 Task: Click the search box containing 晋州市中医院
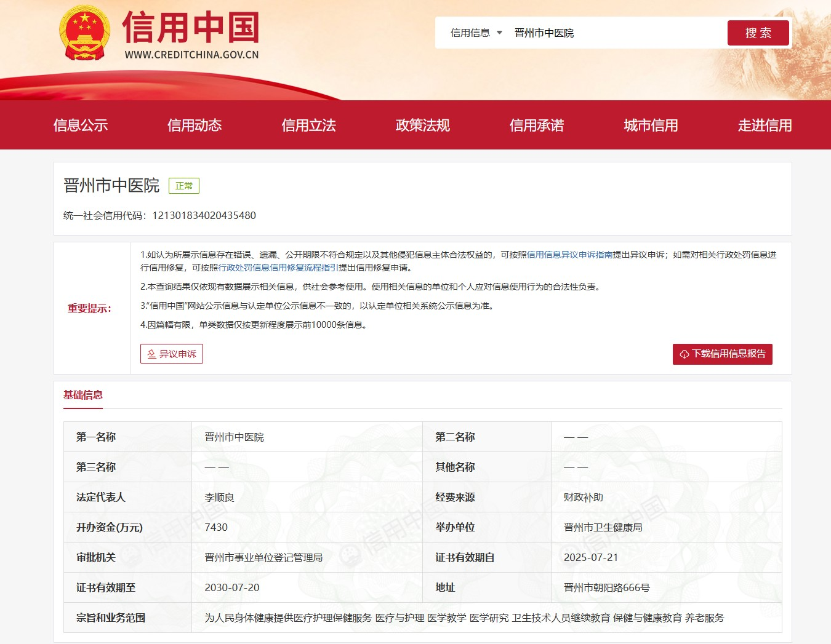point(616,33)
